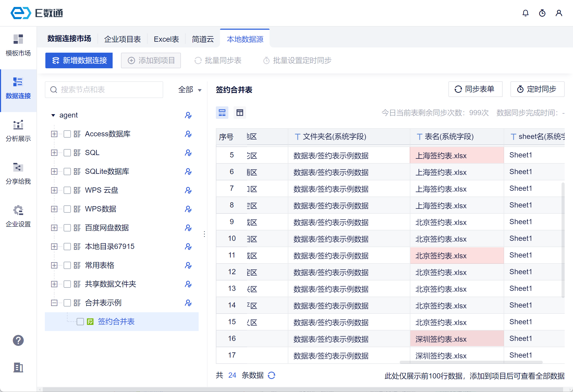Viewport: 573px width, 392px height.
Task: Click the refresh icon beside data count
Action: [271, 375]
